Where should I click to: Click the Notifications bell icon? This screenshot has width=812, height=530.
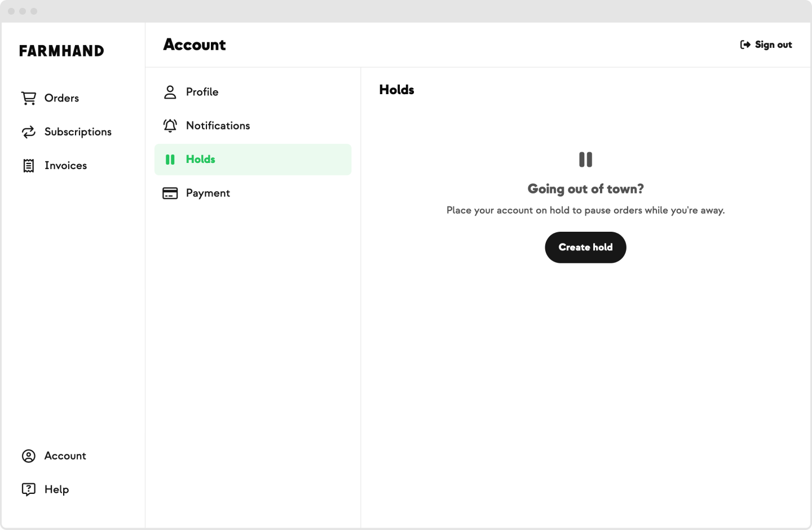170,126
